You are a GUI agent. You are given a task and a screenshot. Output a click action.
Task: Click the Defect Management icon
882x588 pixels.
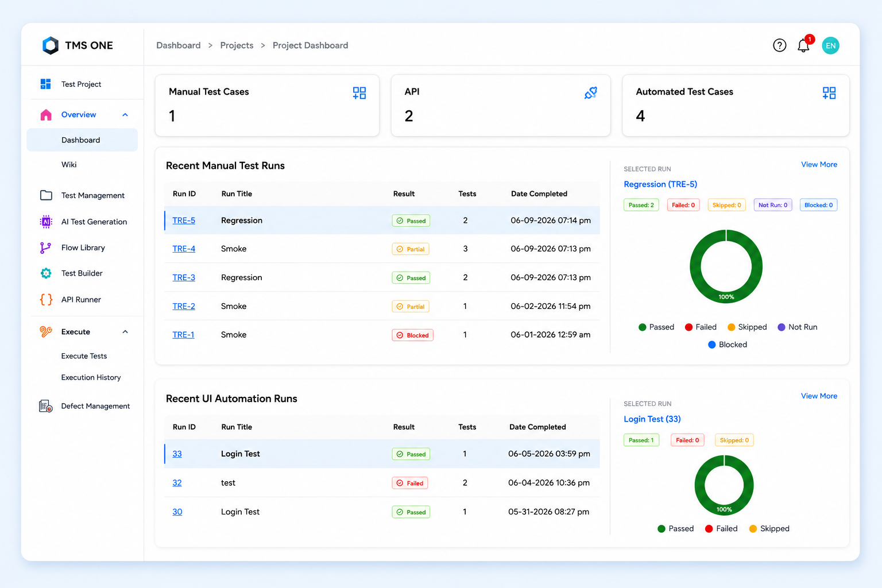click(46, 406)
